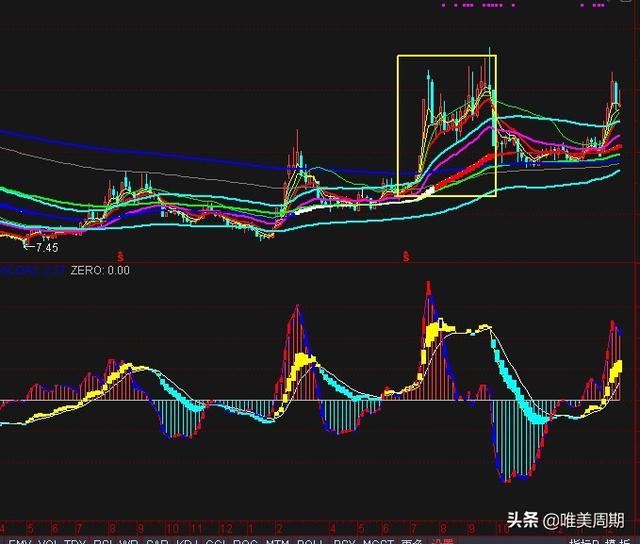Click the ZERO: 0.00 indicator label

[x=100, y=270]
